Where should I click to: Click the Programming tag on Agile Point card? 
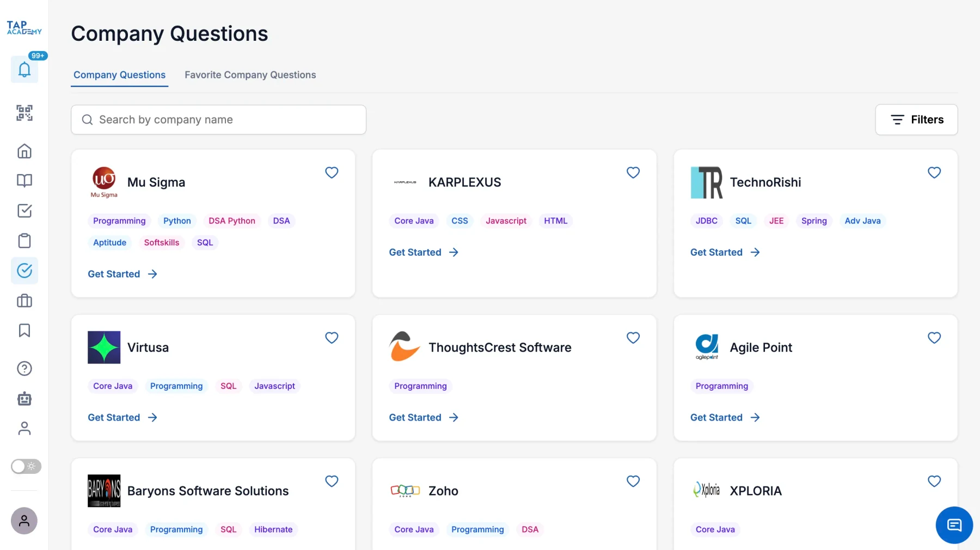point(722,386)
